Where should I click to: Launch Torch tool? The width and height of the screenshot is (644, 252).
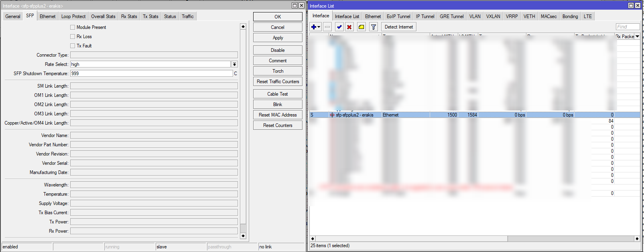click(278, 71)
